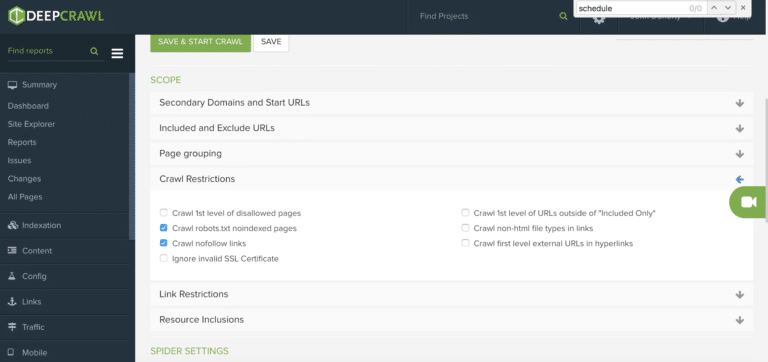Image resolution: width=768 pixels, height=362 pixels.
Task: Open the Config section
Action: (x=34, y=276)
